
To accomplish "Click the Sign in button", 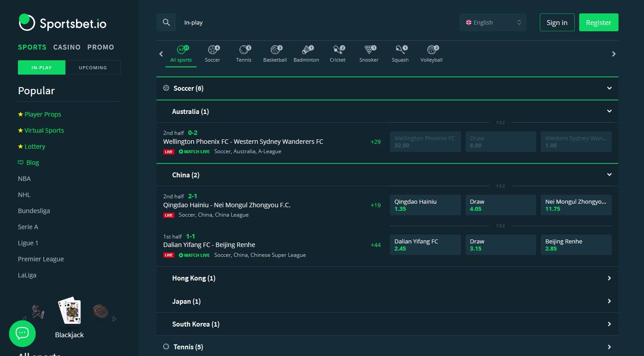I will pyautogui.click(x=557, y=22).
